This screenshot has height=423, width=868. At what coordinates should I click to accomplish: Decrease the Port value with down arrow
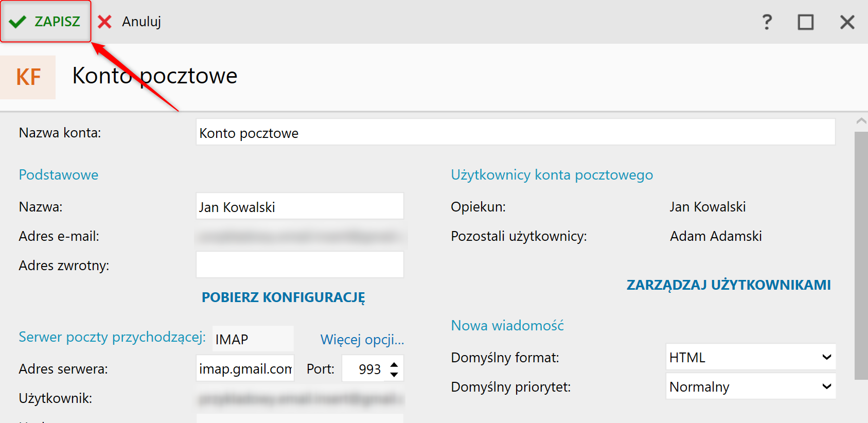click(394, 375)
